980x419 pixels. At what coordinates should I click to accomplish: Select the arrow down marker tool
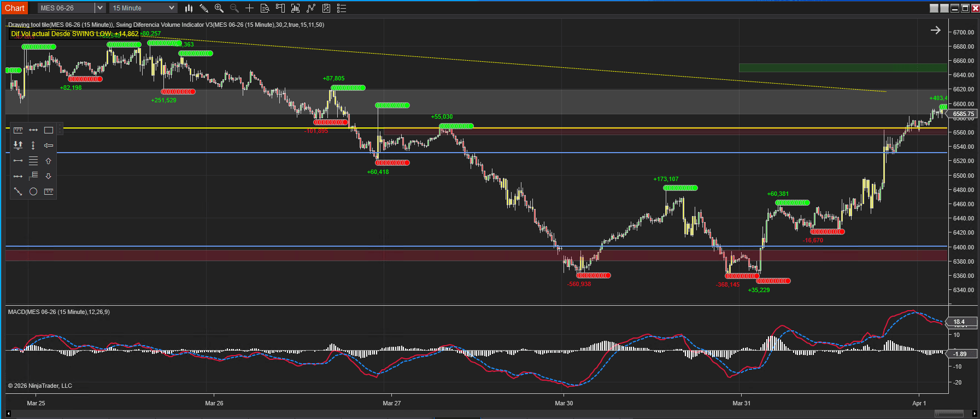tap(49, 176)
